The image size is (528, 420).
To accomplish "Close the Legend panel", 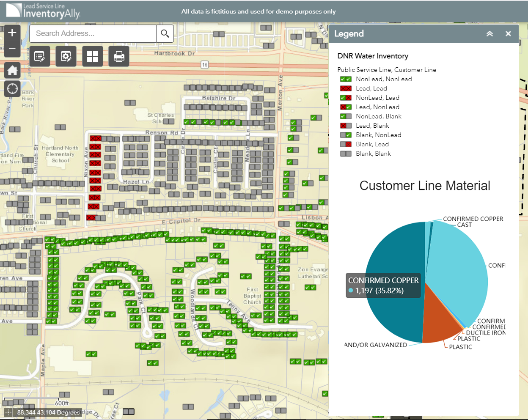I will point(508,34).
